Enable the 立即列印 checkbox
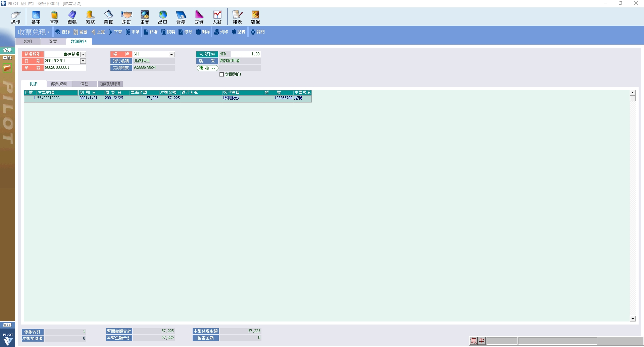The height and width of the screenshot is (347, 644). 221,75
